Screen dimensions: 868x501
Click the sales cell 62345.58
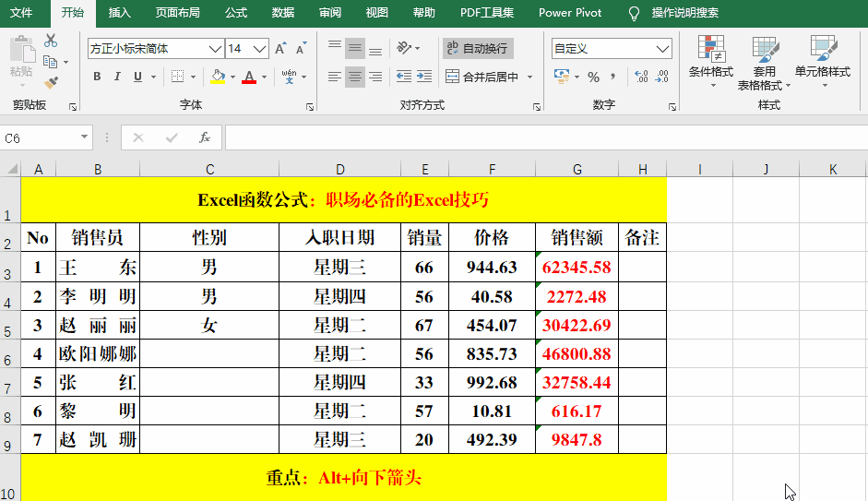577,268
